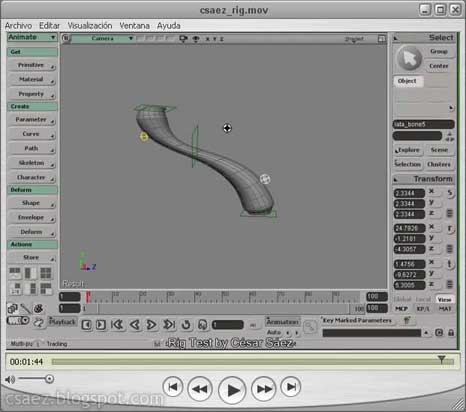Viewport: 466px width, 412px height.
Task: Click the rotate tool 'r' icon
Action: click(450, 229)
